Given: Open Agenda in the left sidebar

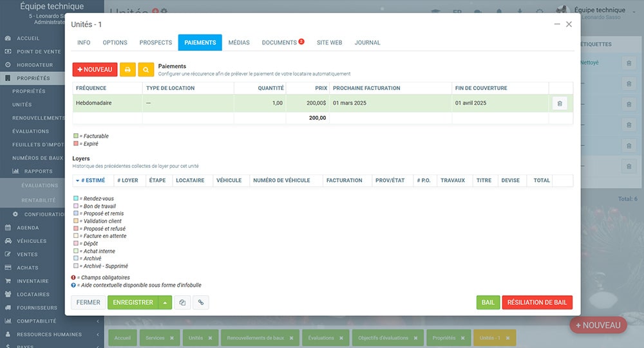Looking at the screenshot, I should 28,228.
